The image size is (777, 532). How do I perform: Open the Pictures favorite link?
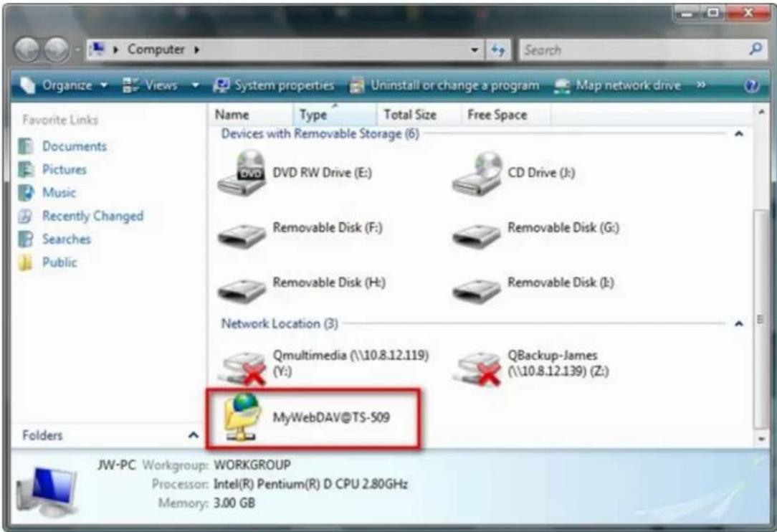[x=65, y=169]
